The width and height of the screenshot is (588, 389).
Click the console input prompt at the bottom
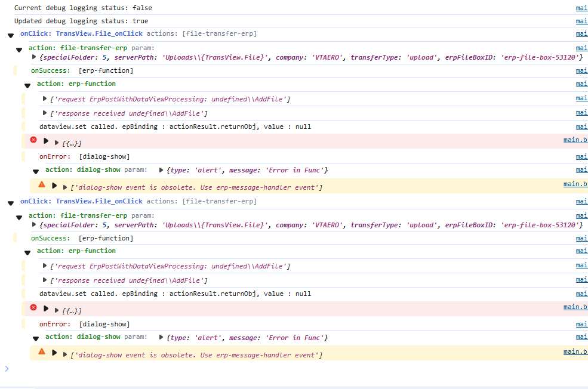(293, 369)
